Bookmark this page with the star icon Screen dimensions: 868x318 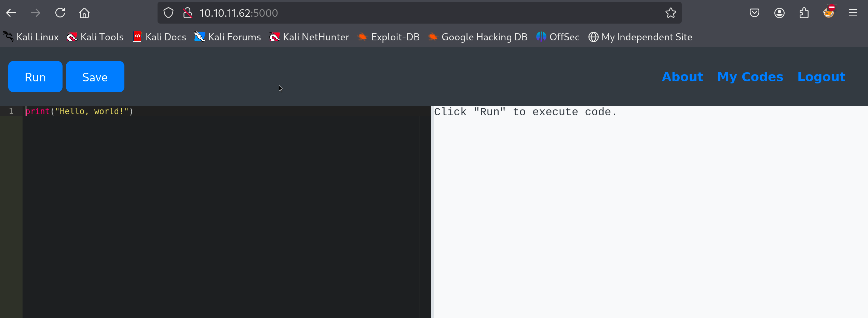pos(670,13)
